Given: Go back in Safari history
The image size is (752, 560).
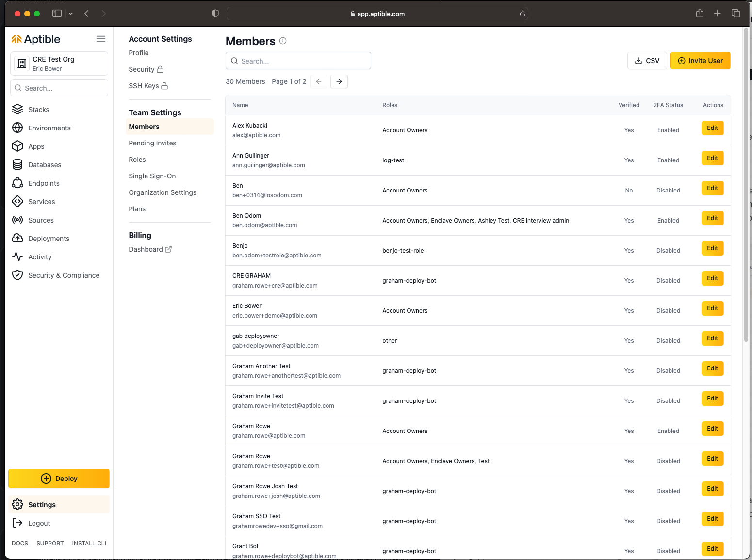Looking at the screenshot, I should (x=86, y=14).
